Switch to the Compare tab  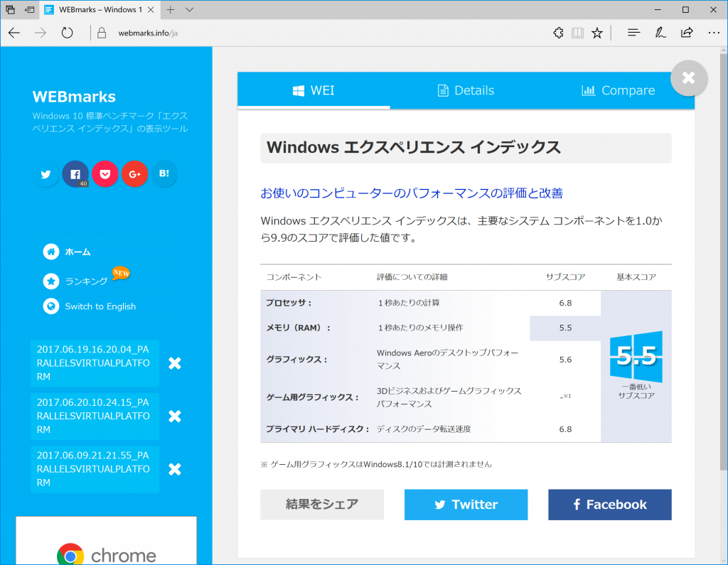point(618,90)
